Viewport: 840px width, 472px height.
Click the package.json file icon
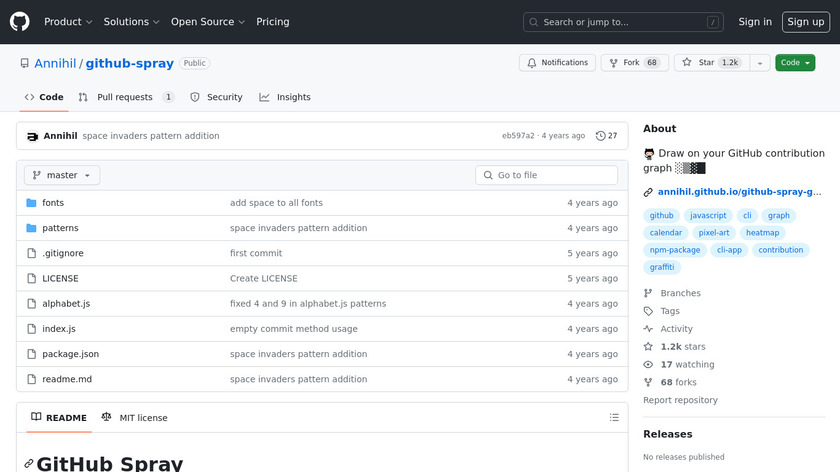[32, 354]
